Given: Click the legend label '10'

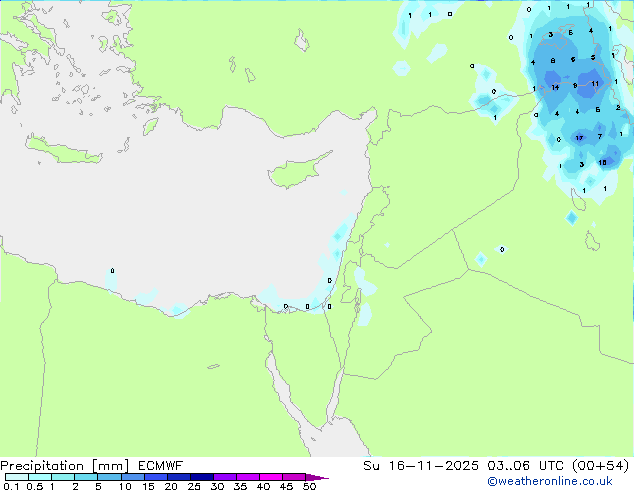Looking at the screenshot, I should point(125,486).
